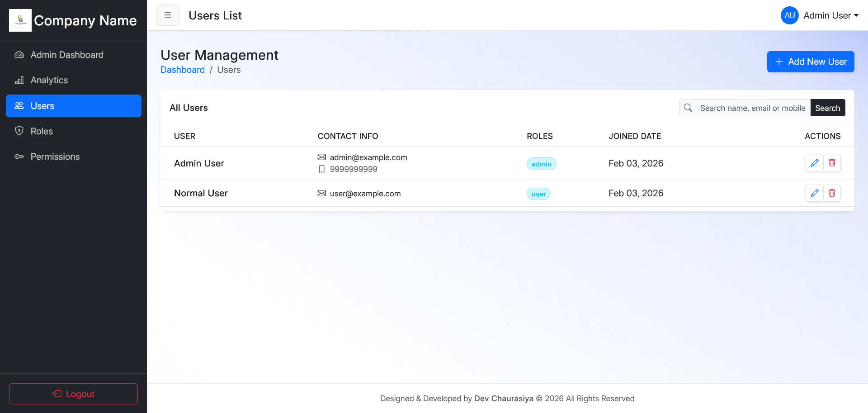The width and height of the screenshot is (868, 413).
Task: Click the black Search button
Action: coord(827,108)
